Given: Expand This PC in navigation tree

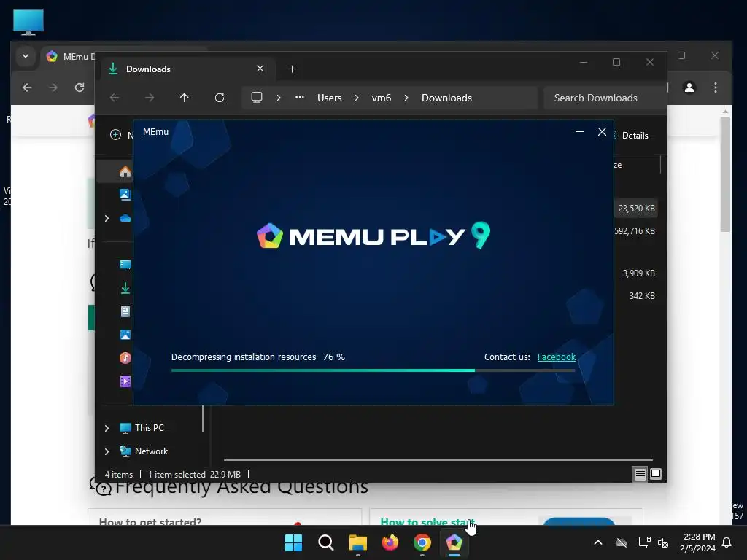Looking at the screenshot, I should pyautogui.click(x=107, y=428).
